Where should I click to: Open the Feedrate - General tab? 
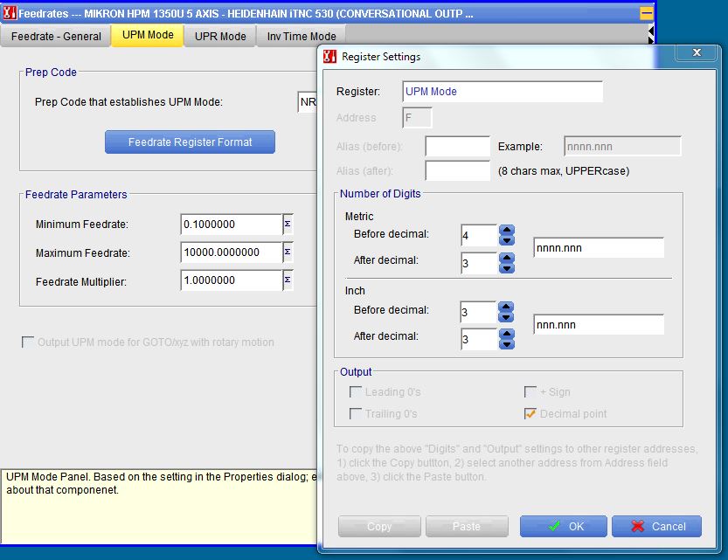pyautogui.click(x=56, y=36)
